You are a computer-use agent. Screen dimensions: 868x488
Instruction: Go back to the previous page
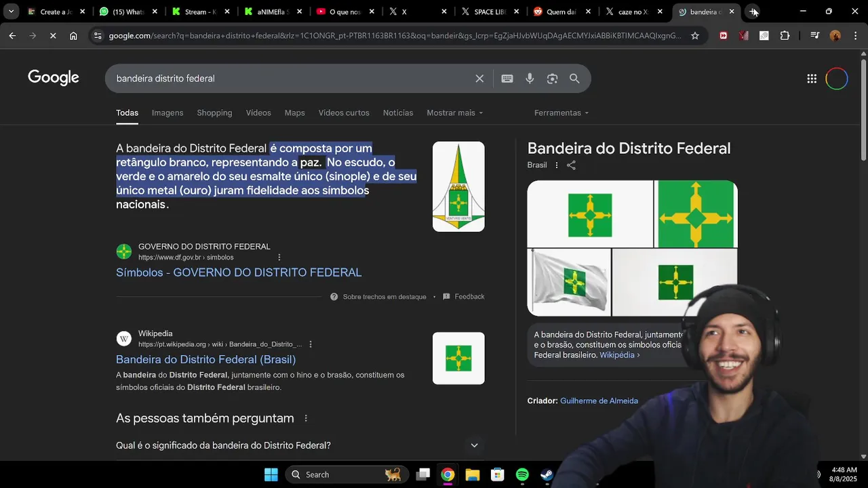(x=12, y=36)
